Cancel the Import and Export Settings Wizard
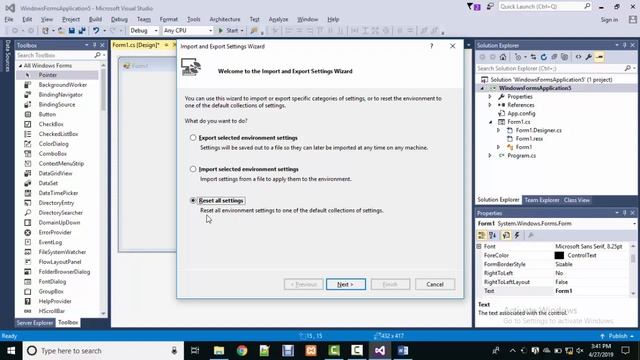This screenshot has height=360, width=640. [435, 284]
